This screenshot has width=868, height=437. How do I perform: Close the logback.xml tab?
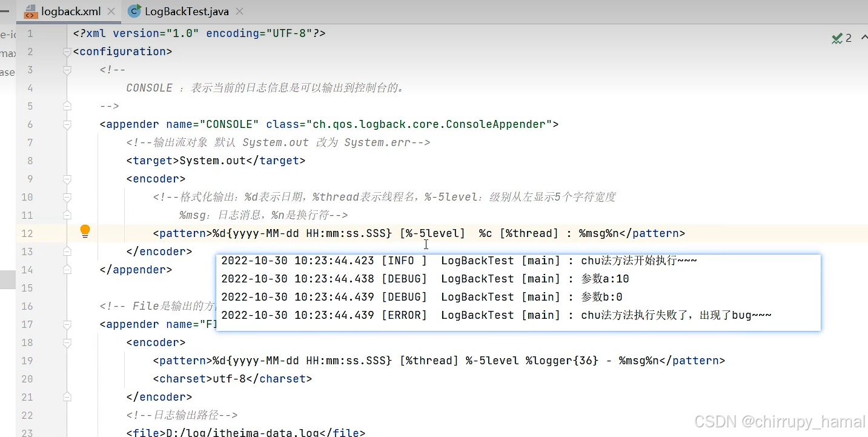pos(110,12)
